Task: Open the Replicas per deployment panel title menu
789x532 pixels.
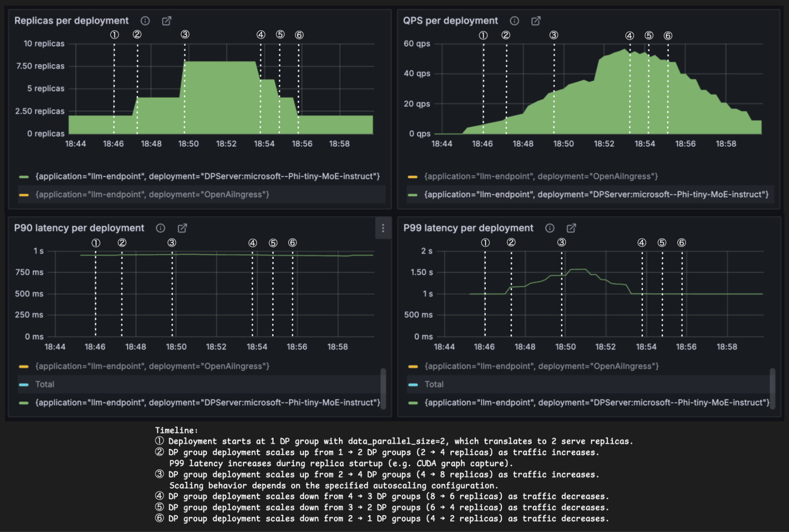Action: pos(71,21)
